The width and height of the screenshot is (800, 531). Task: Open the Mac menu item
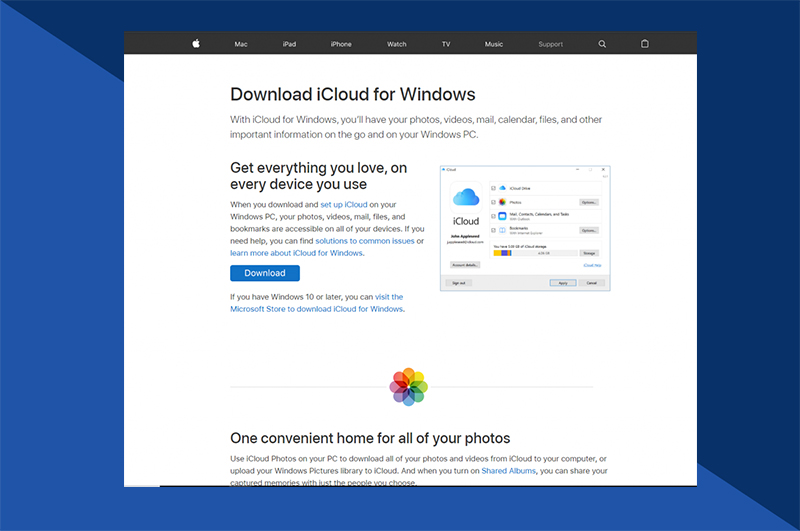(241, 44)
